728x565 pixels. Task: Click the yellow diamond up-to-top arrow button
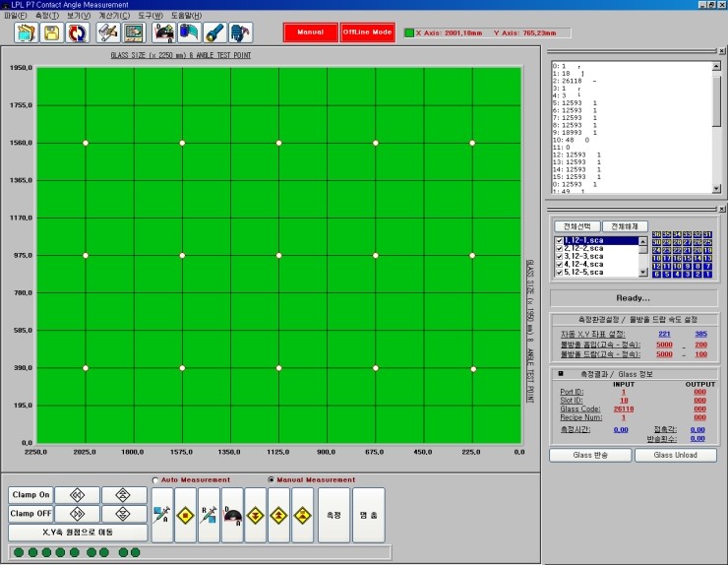coord(302,515)
